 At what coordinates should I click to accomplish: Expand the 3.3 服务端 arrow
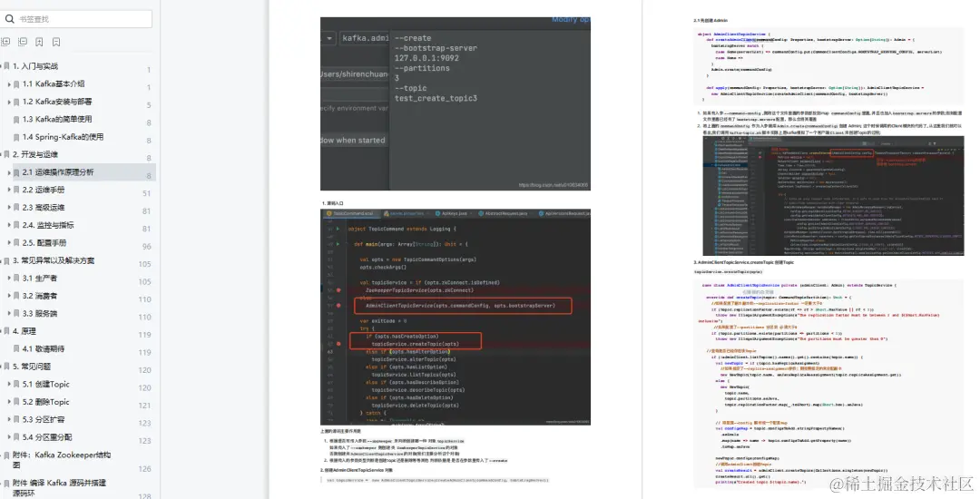tap(9, 314)
